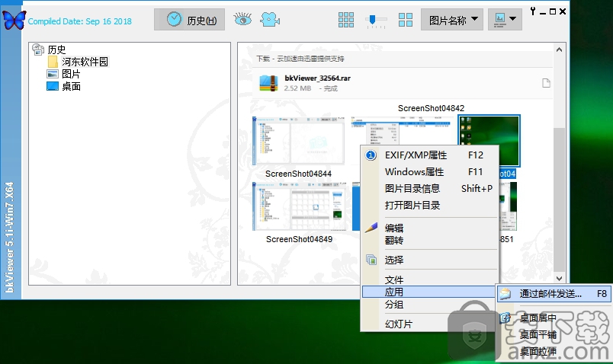Open the 图片名称 sort dropdown

tap(452, 20)
